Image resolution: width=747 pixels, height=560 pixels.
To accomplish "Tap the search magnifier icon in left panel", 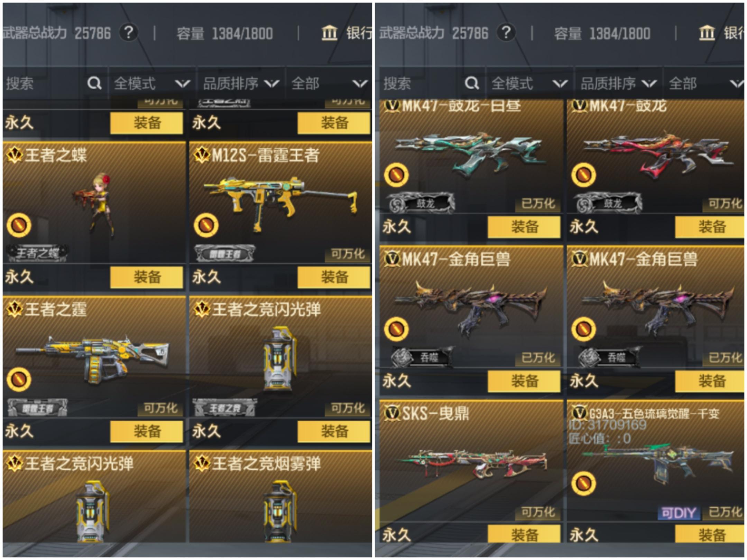I will (x=94, y=83).
